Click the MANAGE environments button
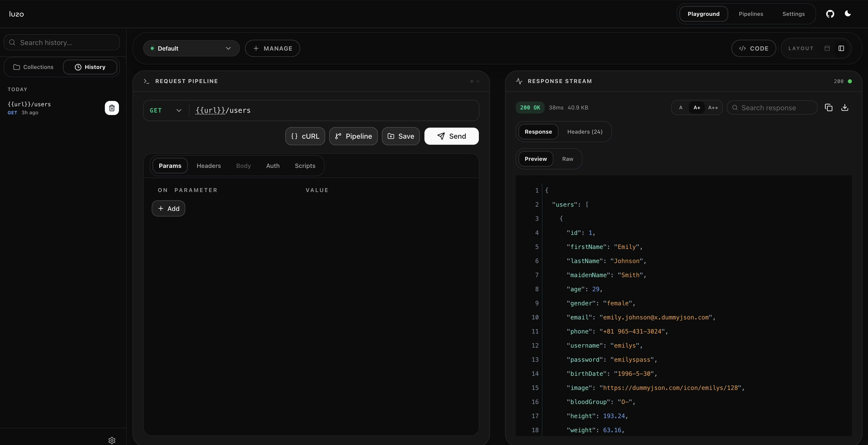This screenshot has width=868, height=445. (272, 49)
